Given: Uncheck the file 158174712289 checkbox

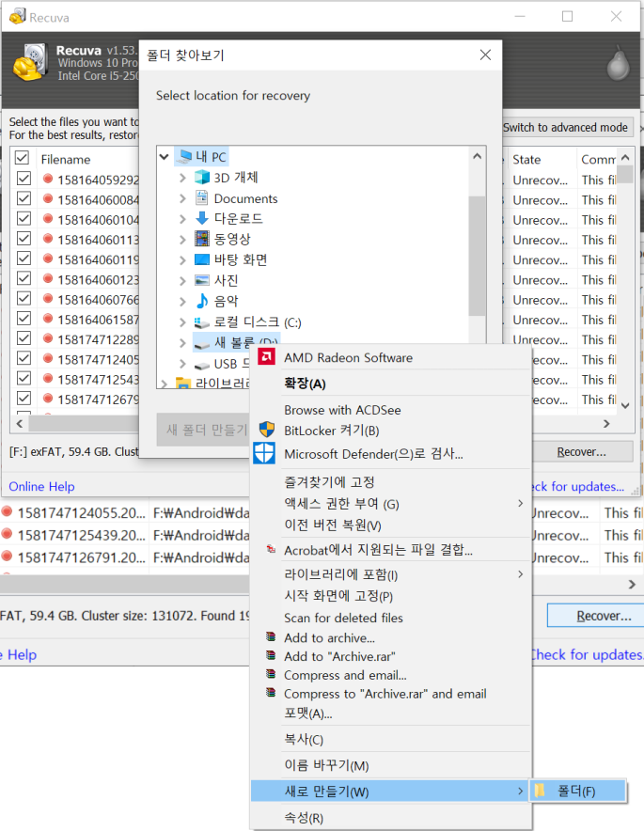Looking at the screenshot, I should (x=24, y=338).
